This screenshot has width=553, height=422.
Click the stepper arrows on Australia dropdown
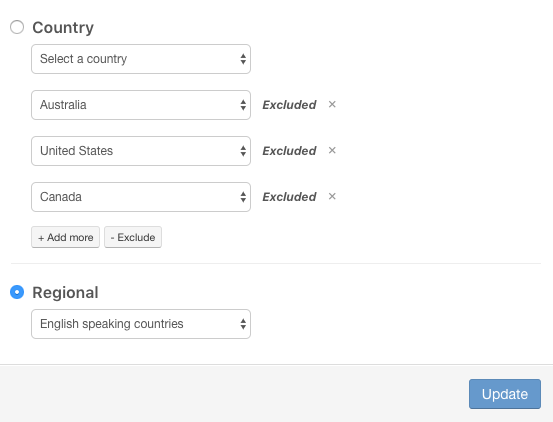pos(243,105)
